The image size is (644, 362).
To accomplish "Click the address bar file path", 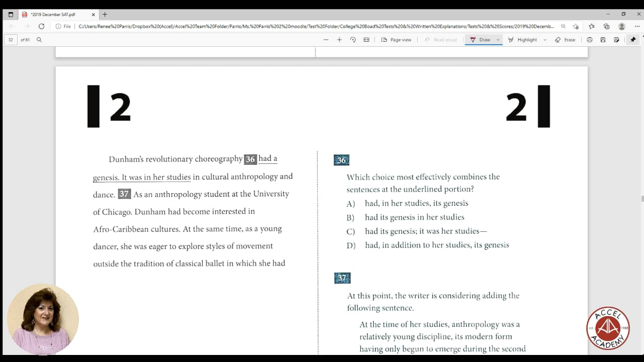I will pyautogui.click(x=316, y=26).
